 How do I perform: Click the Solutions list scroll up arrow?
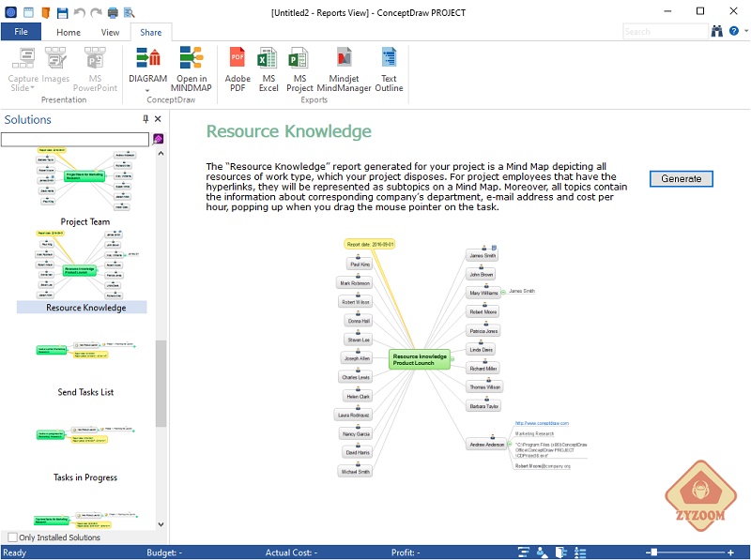point(161,154)
